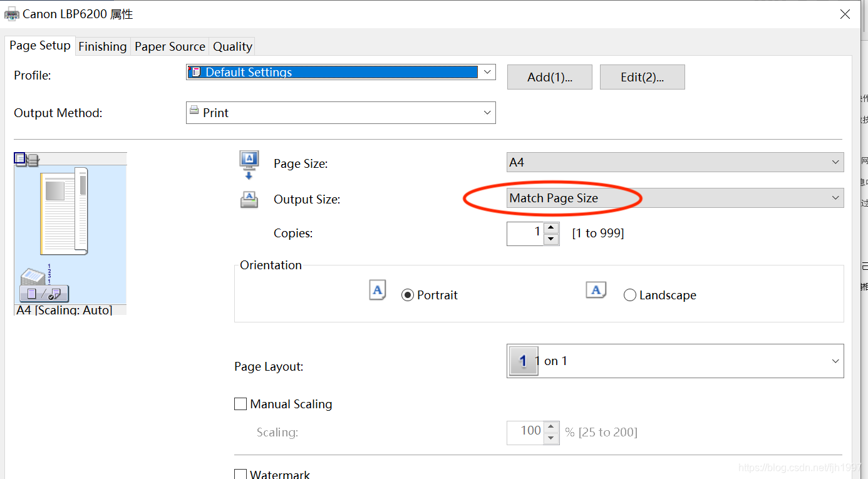Switch to the Page Setup tab
Image resolution: width=868 pixels, height=479 pixels.
point(40,45)
